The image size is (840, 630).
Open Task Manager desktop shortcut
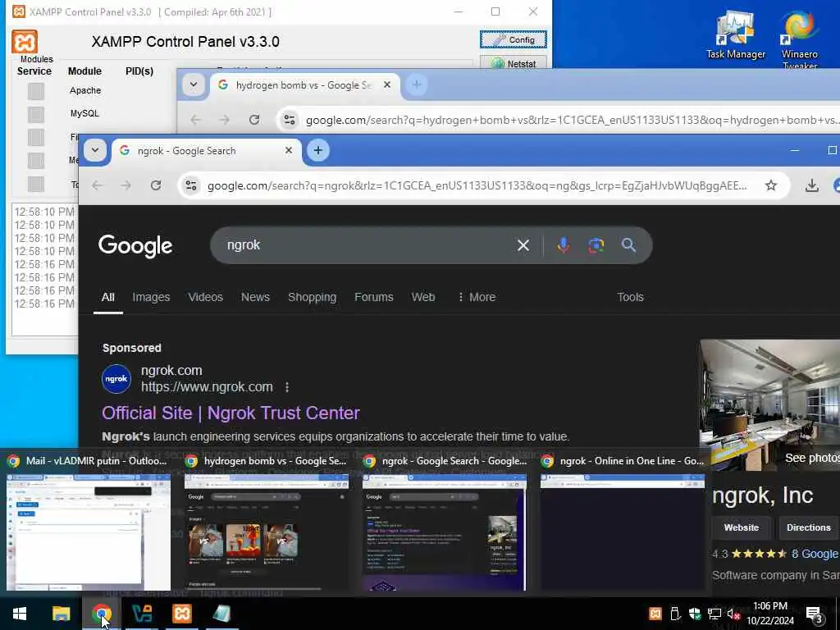(736, 34)
